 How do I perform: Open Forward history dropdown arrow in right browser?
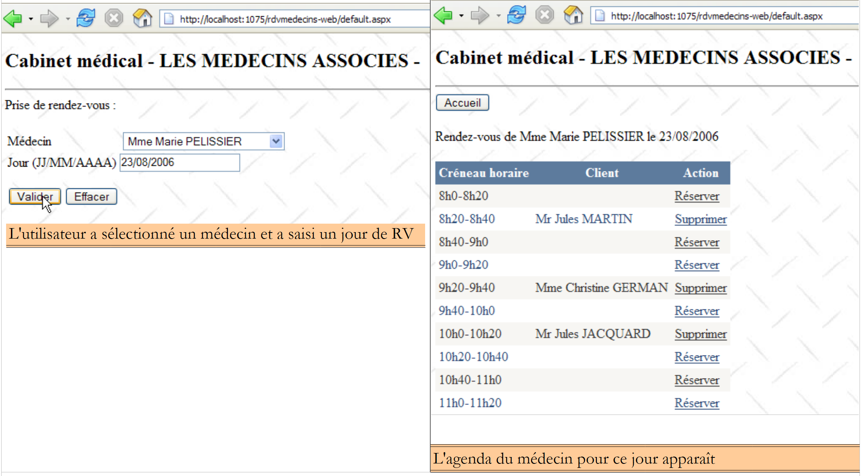pyautogui.click(x=499, y=16)
